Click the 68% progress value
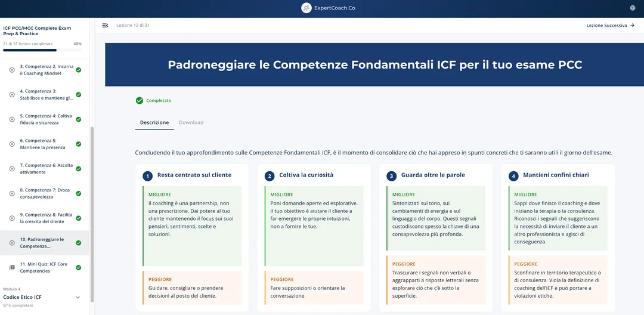644x315 pixels. [77, 44]
